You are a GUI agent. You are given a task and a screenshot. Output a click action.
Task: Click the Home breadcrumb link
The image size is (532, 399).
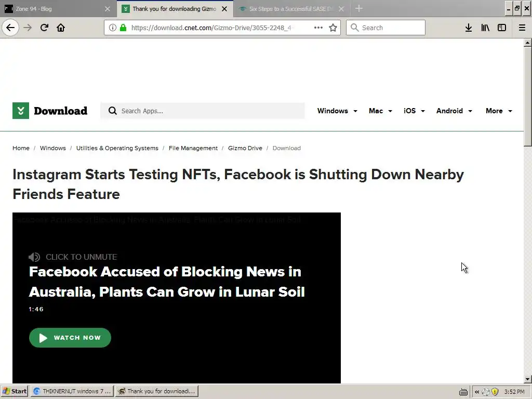(21, 148)
